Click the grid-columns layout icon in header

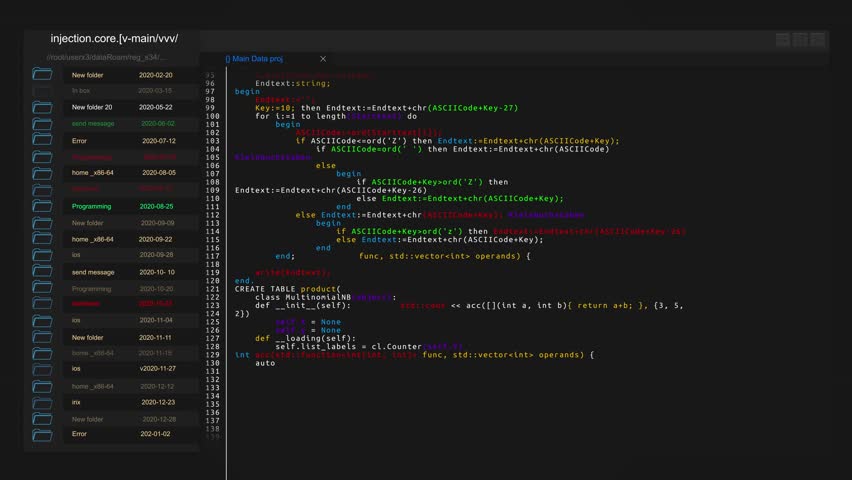(800, 40)
